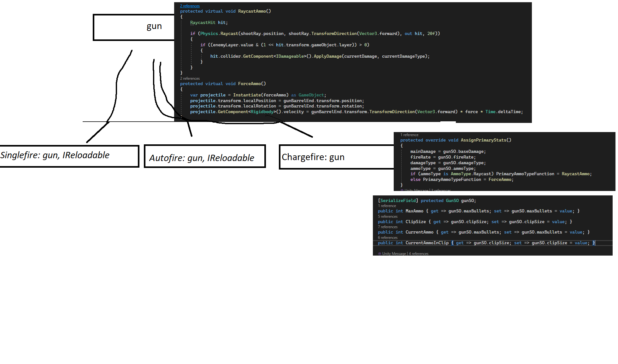The width and height of the screenshot is (618, 364).
Task: Click '5 references' above the ClipSize property
Action: (387, 216)
